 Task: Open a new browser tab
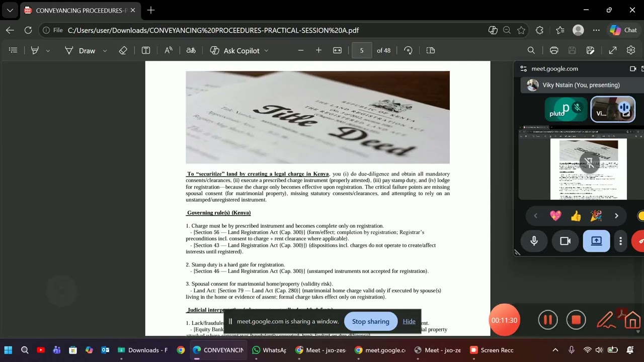click(151, 10)
